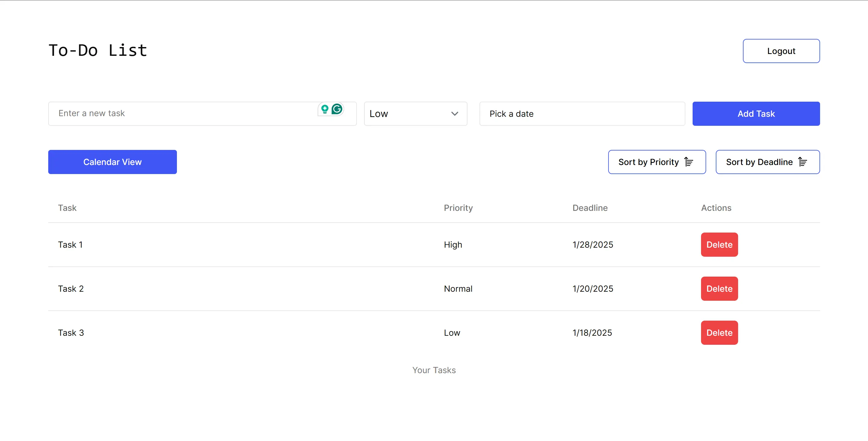
Task: Click the green lightbulb extension icon
Action: (325, 109)
